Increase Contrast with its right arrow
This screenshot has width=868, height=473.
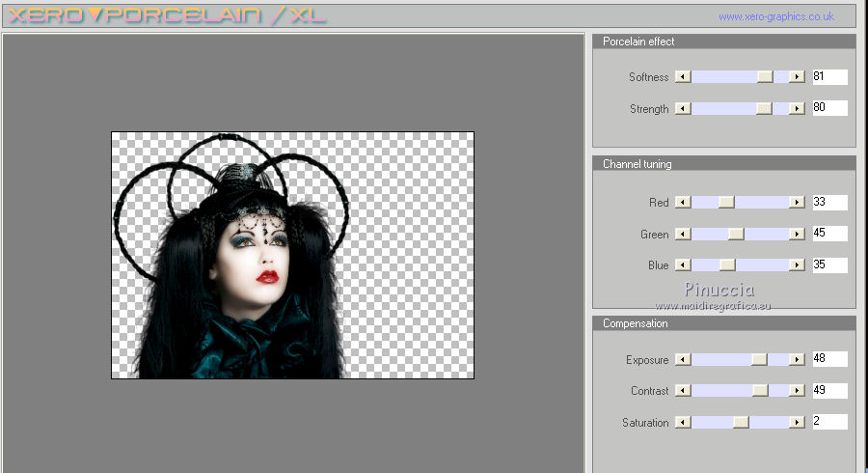[x=797, y=391]
